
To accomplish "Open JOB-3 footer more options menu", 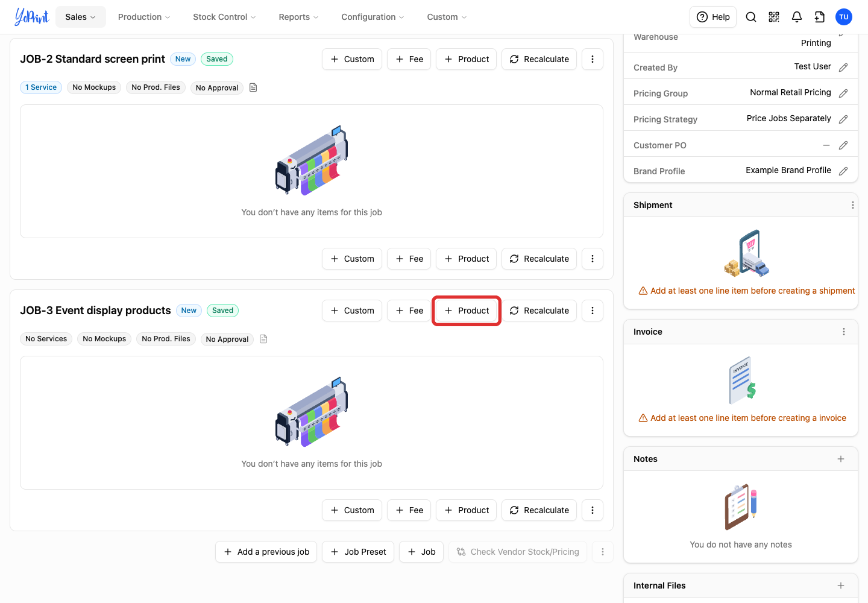I will coord(593,510).
